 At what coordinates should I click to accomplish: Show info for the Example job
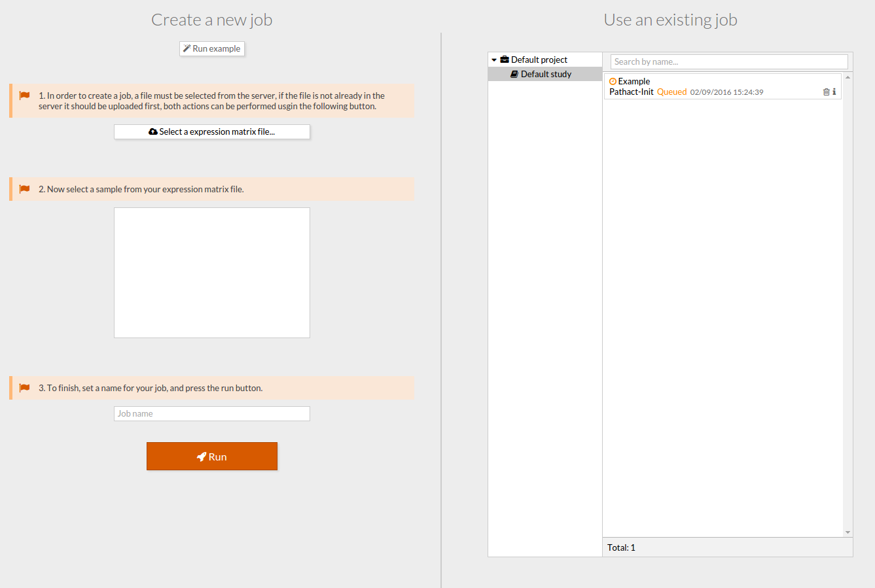834,92
